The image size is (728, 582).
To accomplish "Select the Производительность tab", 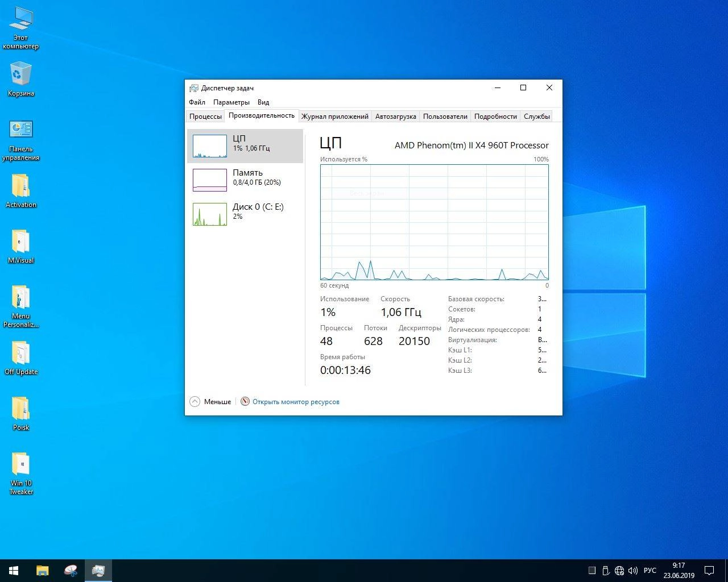I will [x=262, y=115].
